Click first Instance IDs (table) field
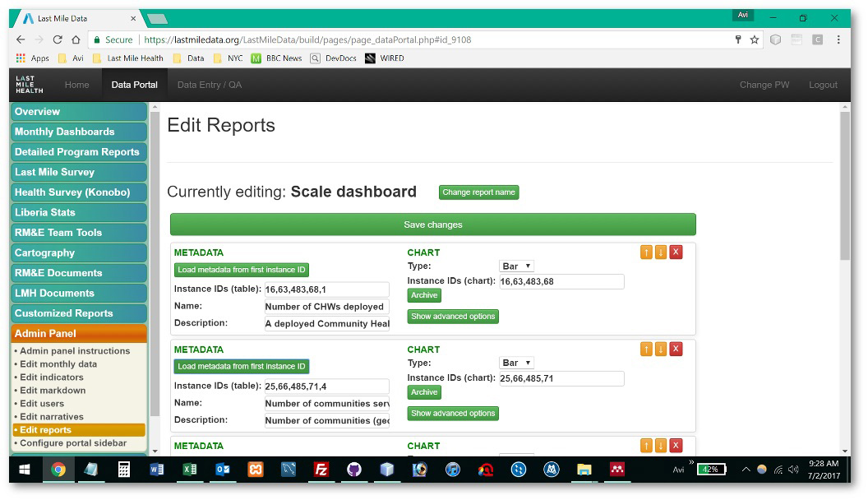This screenshot has width=868, height=500. point(326,289)
